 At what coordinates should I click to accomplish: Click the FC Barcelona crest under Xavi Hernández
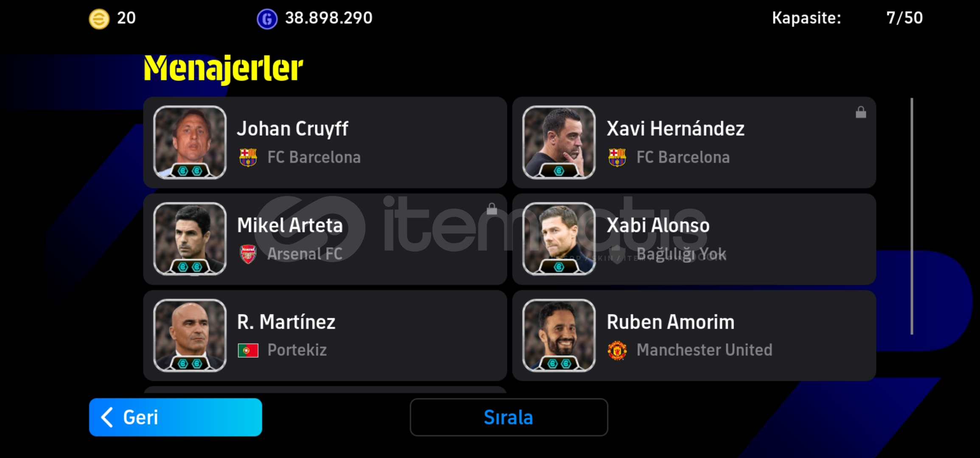click(617, 157)
